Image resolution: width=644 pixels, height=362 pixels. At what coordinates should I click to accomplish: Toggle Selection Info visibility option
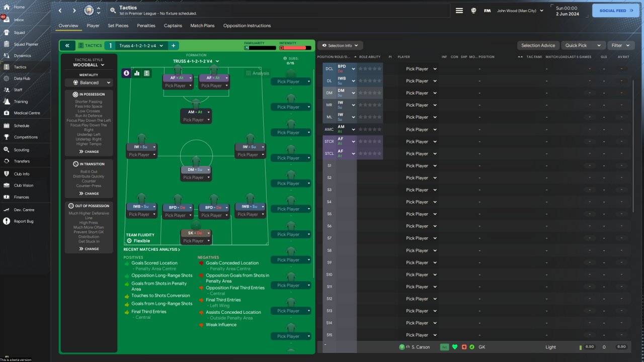(340, 46)
